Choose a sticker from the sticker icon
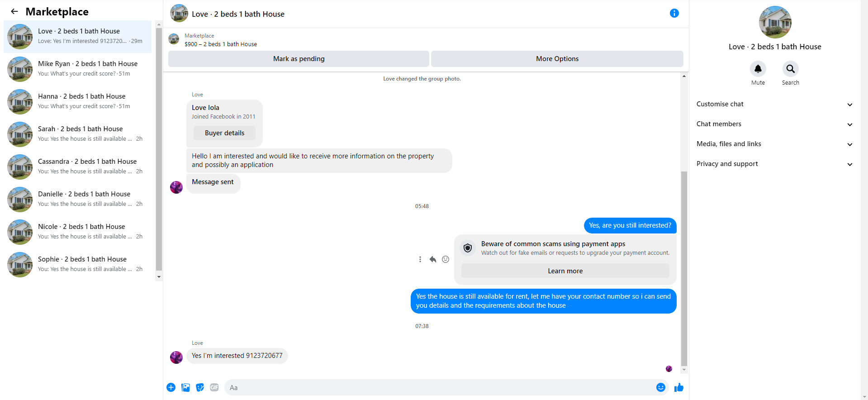 click(x=200, y=387)
